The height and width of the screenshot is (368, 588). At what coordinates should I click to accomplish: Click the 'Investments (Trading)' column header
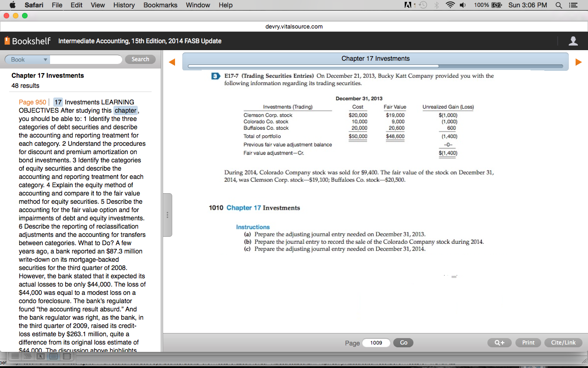click(x=288, y=107)
